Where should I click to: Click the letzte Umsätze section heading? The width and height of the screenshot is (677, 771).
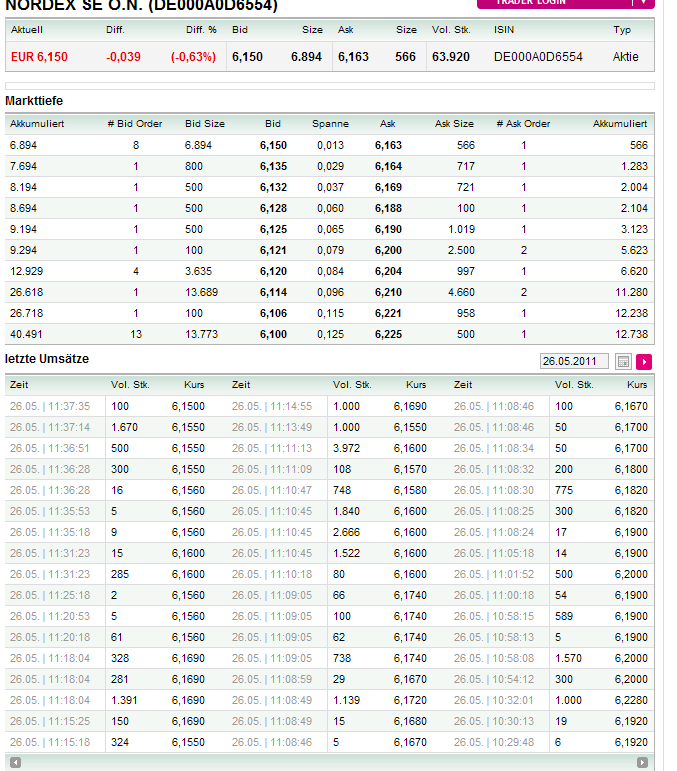click(x=47, y=359)
